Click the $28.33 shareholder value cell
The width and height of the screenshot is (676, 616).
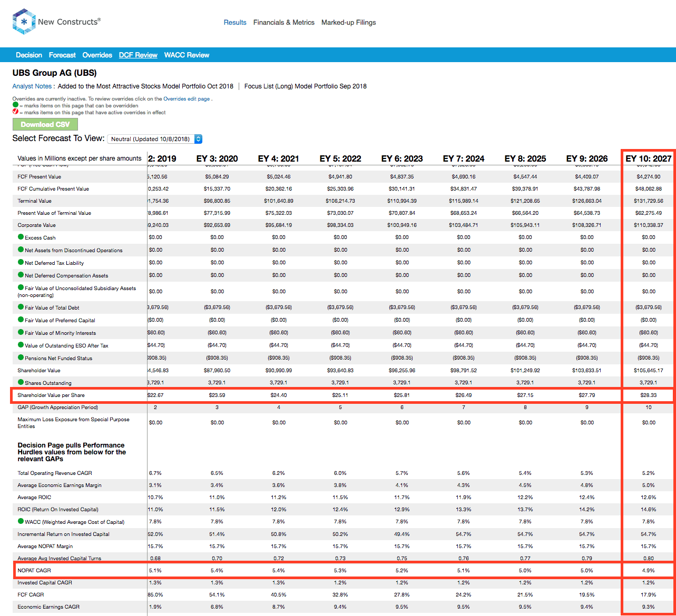648,395
